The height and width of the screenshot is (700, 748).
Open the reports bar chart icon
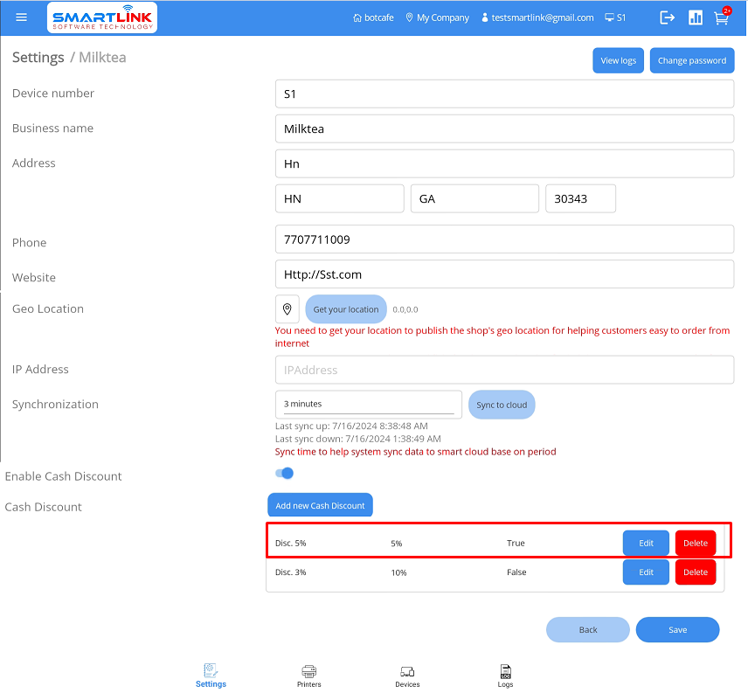[696, 17]
